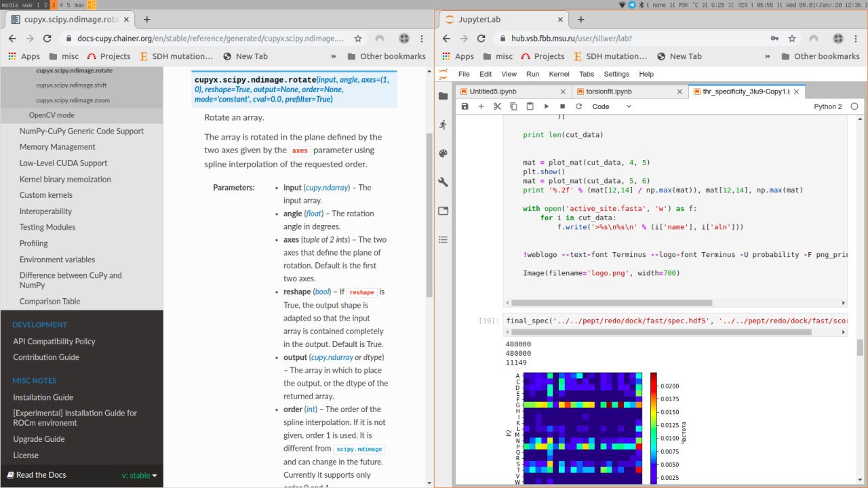This screenshot has height=488, width=868.
Task: Open the Contribution Guide link
Action: (46, 357)
